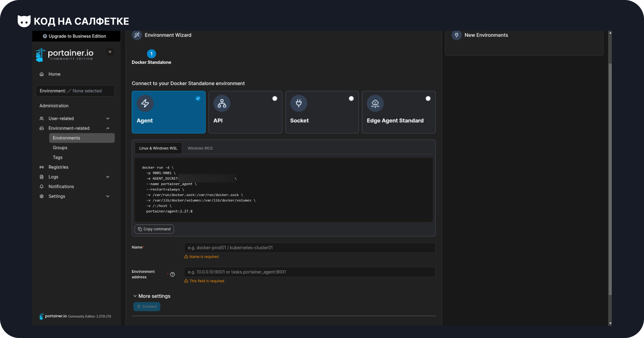The image size is (644, 338).
Task: Click the Home house icon
Action: coord(42,74)
